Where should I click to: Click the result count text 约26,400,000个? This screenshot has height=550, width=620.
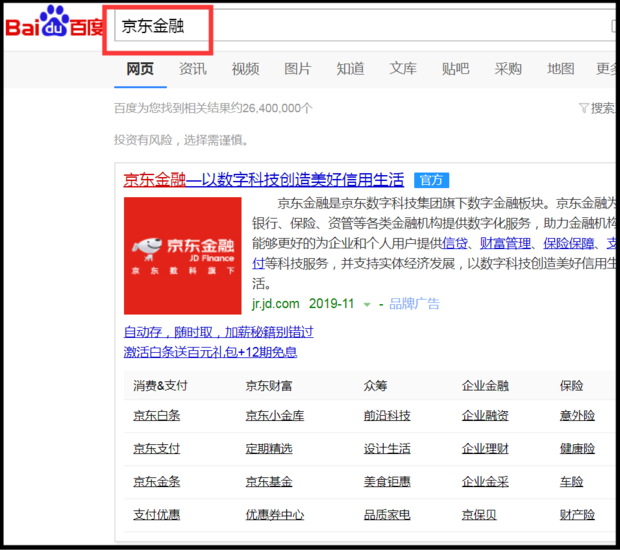[272, 108]
